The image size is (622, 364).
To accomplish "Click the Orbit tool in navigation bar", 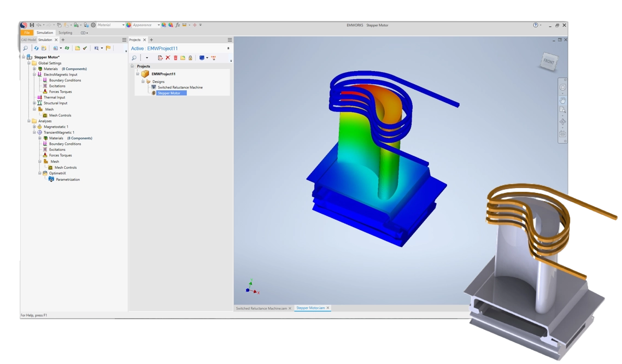I will click(x=562, y=121).
